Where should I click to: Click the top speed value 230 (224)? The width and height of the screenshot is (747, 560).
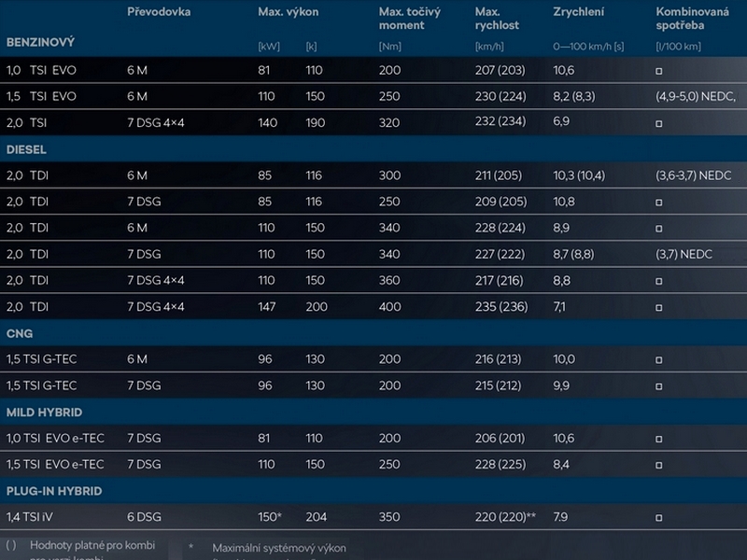[500, 96]
